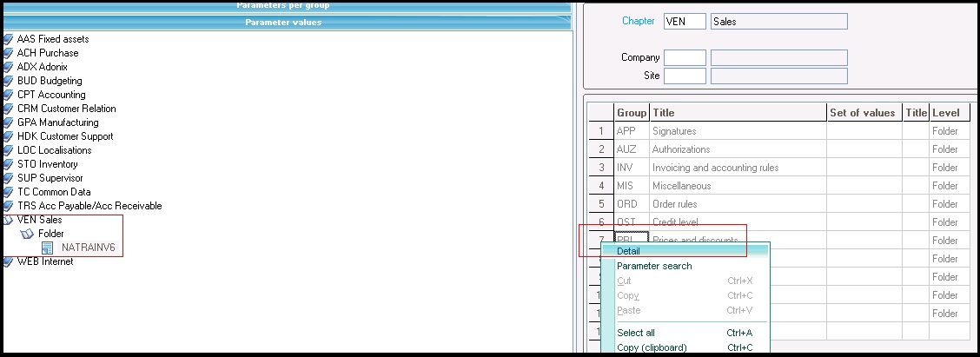Click the book icon next to STO Inventory
Viewport: 980px width, 357px height.
[x=8, y=164]
